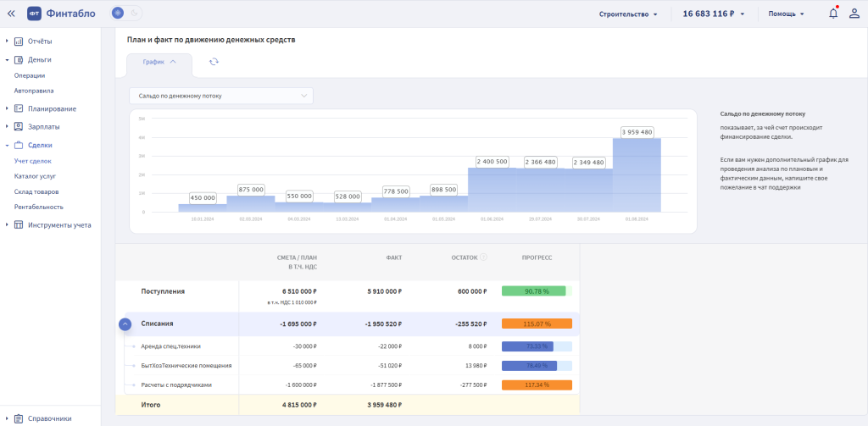
Task: Click the Поступления plan value 6 510 000 ₽
Action: 298,291
